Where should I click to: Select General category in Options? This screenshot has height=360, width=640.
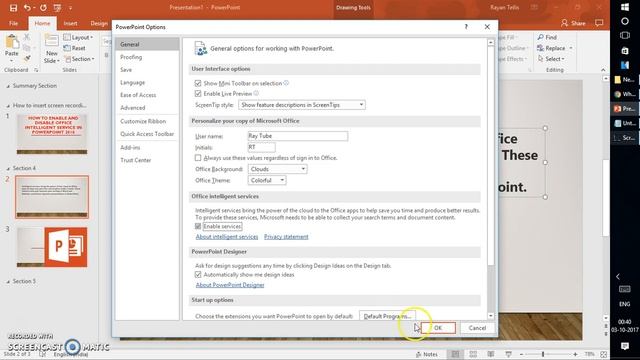(x=147, y=44)
